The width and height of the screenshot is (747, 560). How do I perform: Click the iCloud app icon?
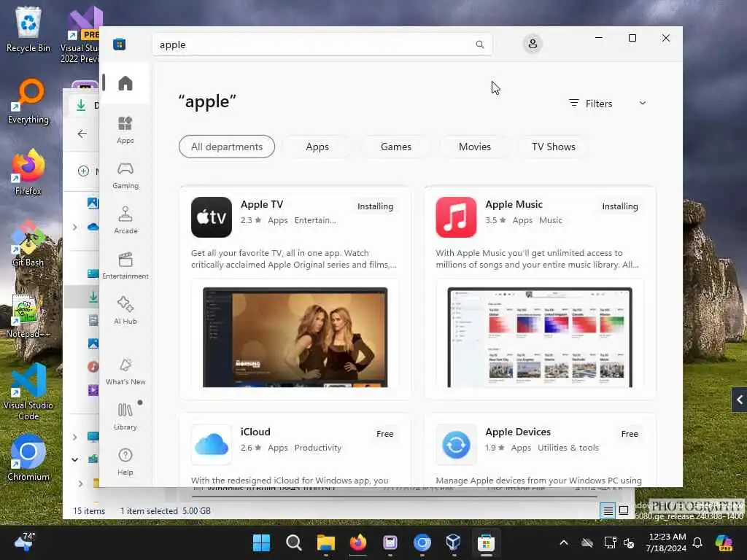point(211,444)
